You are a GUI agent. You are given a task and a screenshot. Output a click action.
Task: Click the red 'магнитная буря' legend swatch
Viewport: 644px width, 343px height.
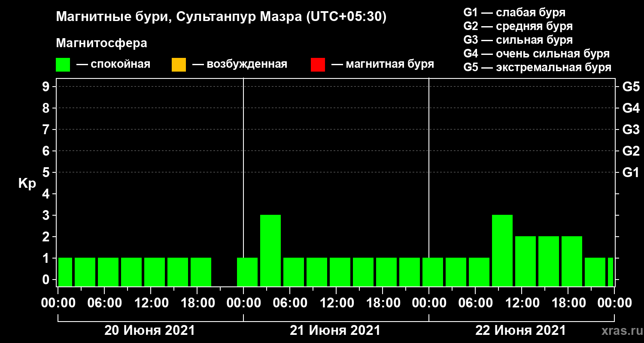pyautogui.click(x=318, y=65)
